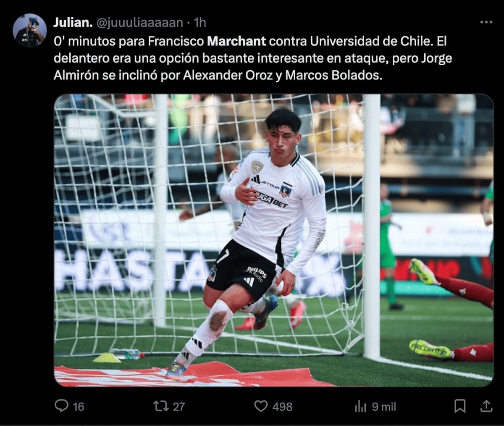Click the bold Marchant keyword
This screenshot has width=504, height=426.
point(237,41)
